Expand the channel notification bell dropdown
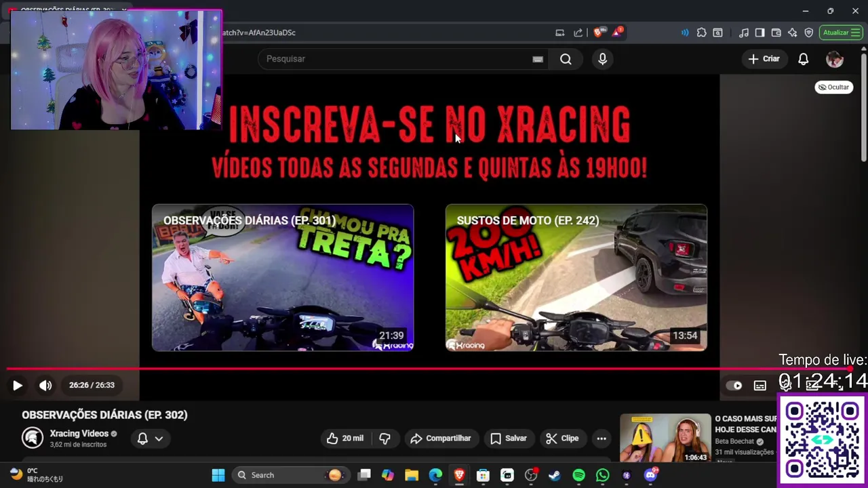Screen dimensions: 868x488 150,439
